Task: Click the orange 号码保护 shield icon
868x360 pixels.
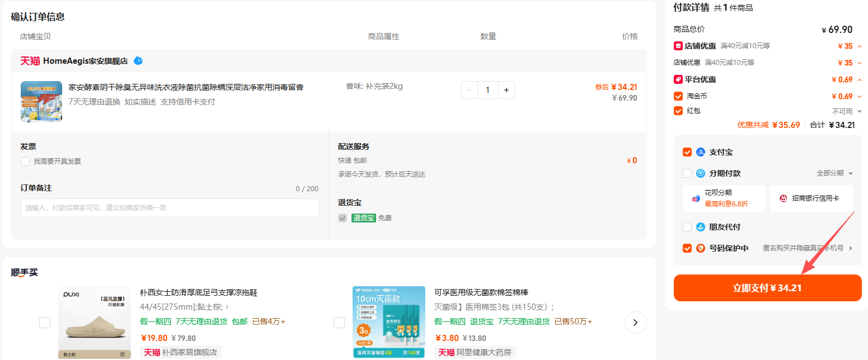Action: pyautogui.click(x=701, y=248)
